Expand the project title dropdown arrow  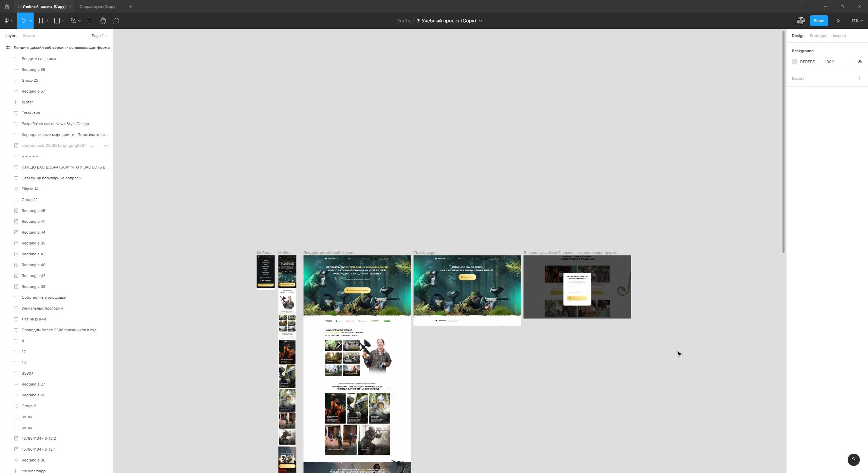point(480,21)
